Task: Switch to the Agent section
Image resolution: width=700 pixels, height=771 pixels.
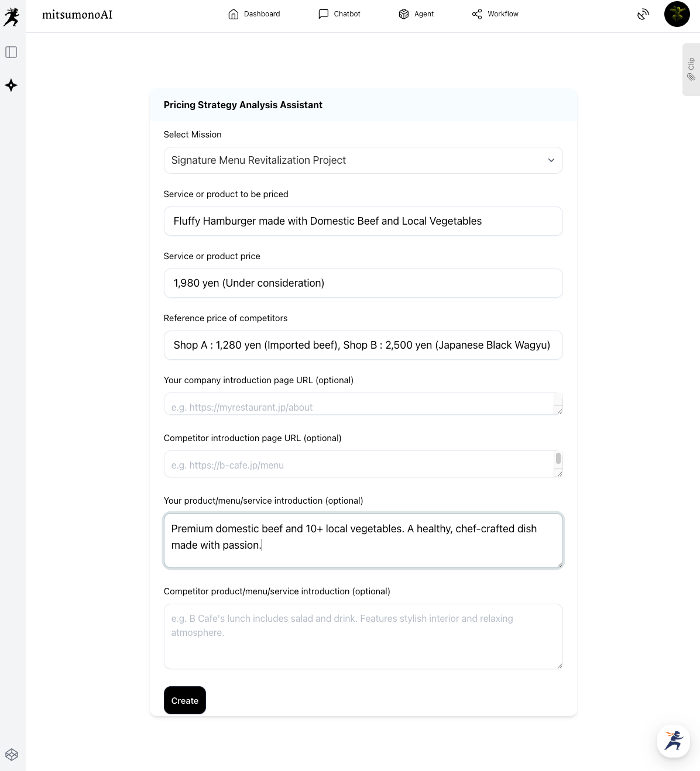Action: pos(416,14)
